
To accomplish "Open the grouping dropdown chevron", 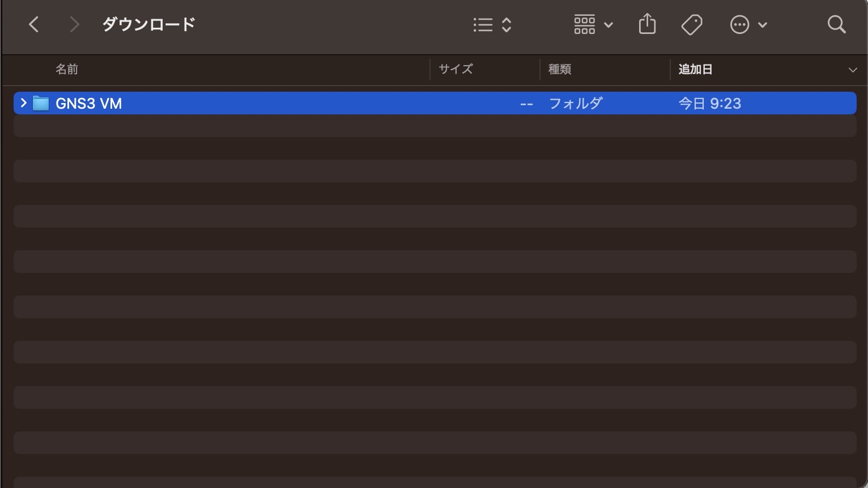I will (609, 25).
